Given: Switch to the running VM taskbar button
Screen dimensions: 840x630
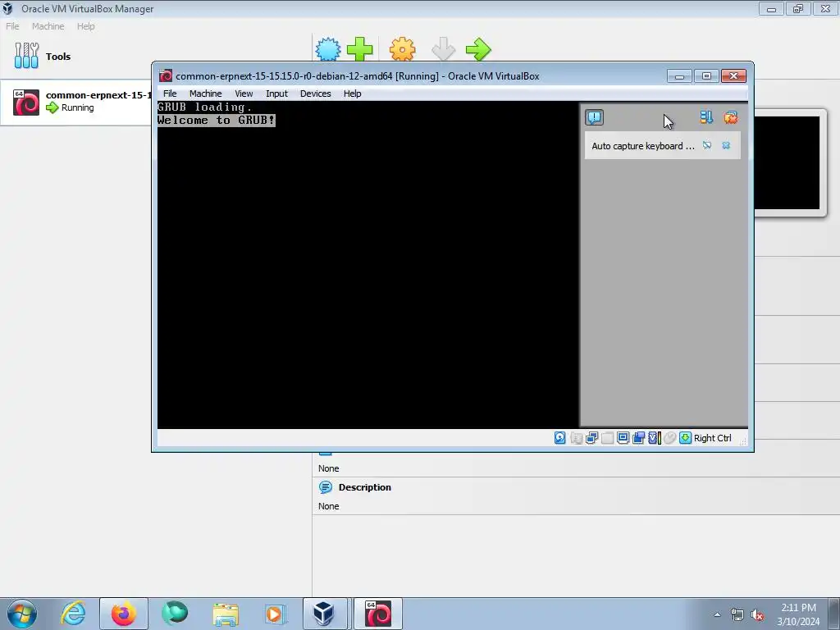Looking at the screenshot, I should coord(377,614).
